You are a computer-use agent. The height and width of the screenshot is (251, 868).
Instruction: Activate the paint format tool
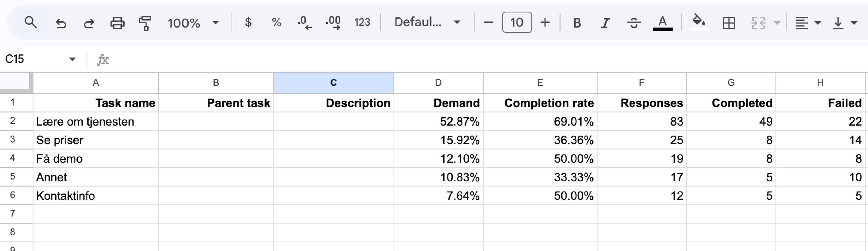pyautogui.click(x=145, y=23)
